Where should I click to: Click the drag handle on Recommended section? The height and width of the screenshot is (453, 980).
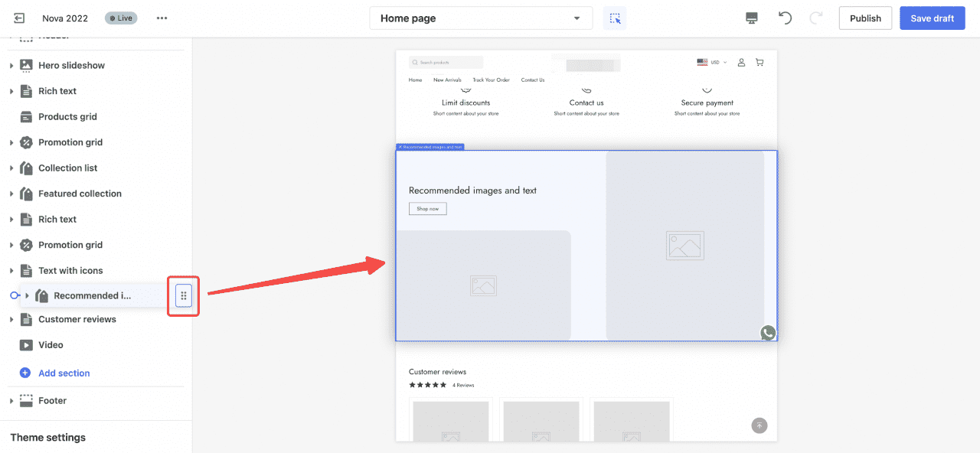coord(184,296)
